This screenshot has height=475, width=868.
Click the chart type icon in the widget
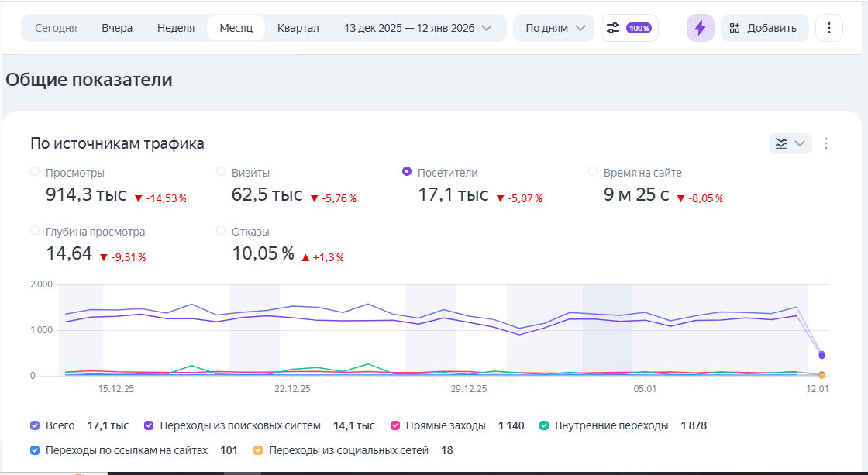coord(781,143)
